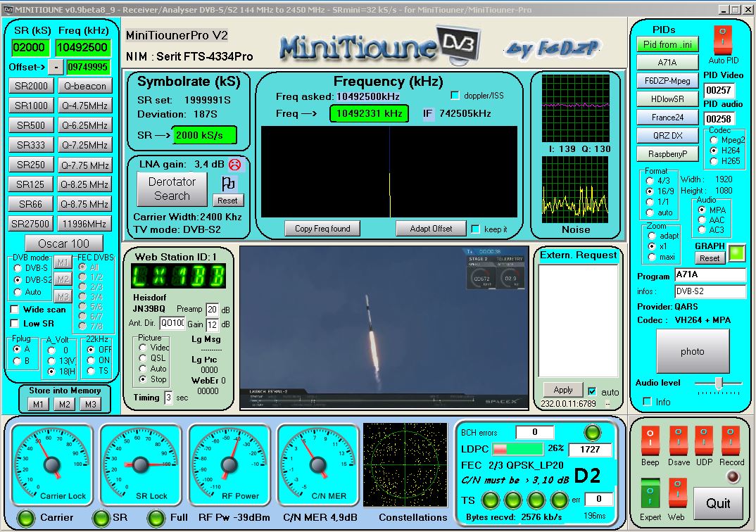Click the green LED beside BCH errors
This screenshot has width=756, height=532.
pyautogui.click(x=592, y=432)
